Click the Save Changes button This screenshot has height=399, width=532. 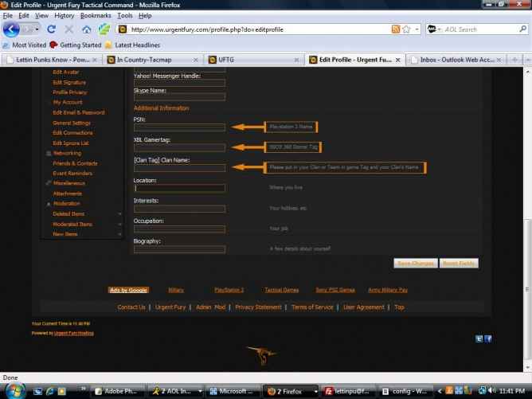[415, 262]
